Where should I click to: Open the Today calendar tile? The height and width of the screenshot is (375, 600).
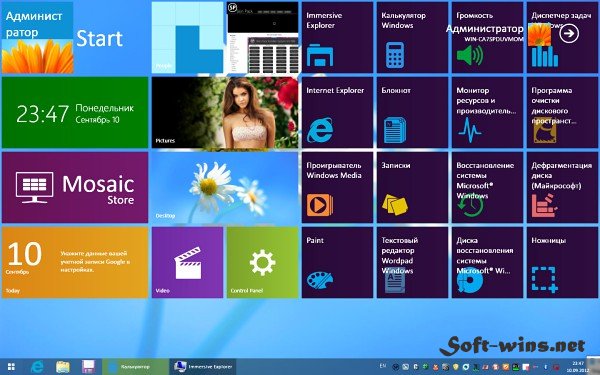point(75,262)
